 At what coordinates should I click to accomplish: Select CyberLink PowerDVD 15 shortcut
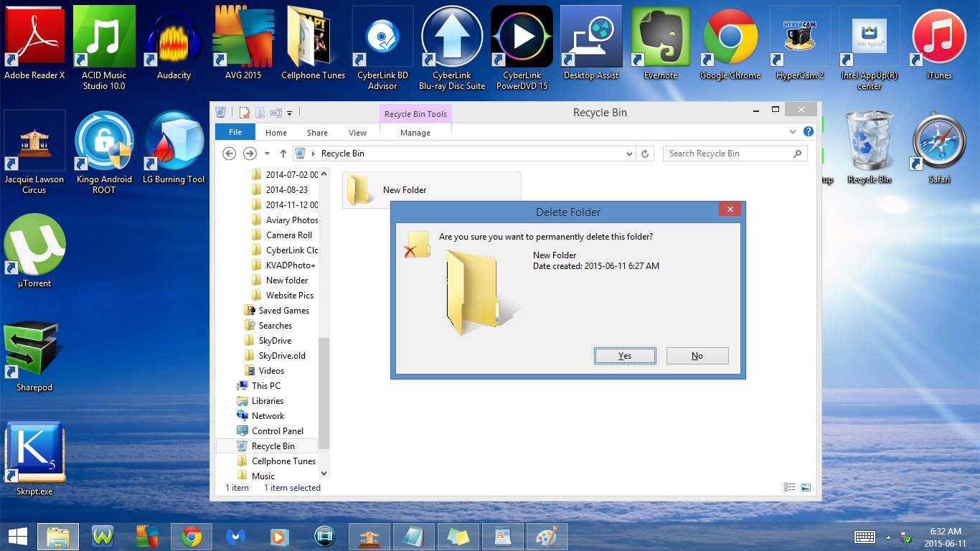(522, 48)
